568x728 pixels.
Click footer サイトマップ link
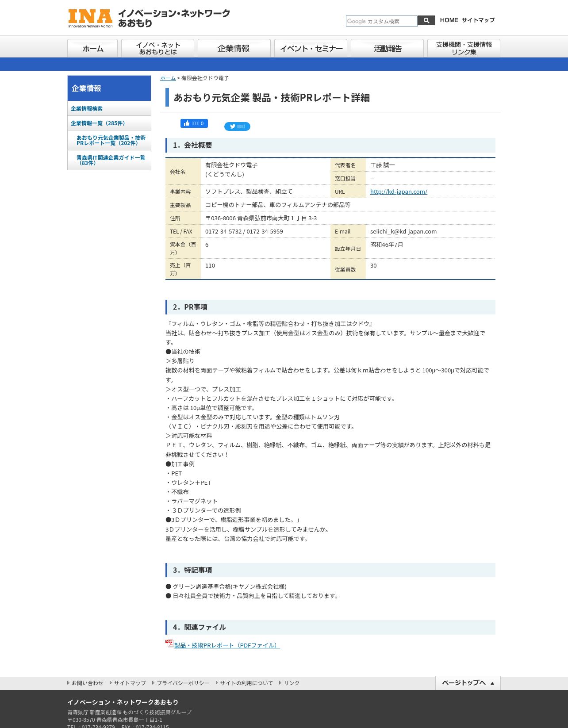[x=130, y=683]
